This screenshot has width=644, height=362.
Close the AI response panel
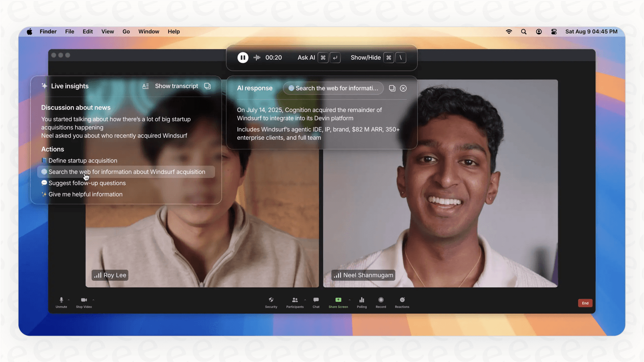coord(403,88)
